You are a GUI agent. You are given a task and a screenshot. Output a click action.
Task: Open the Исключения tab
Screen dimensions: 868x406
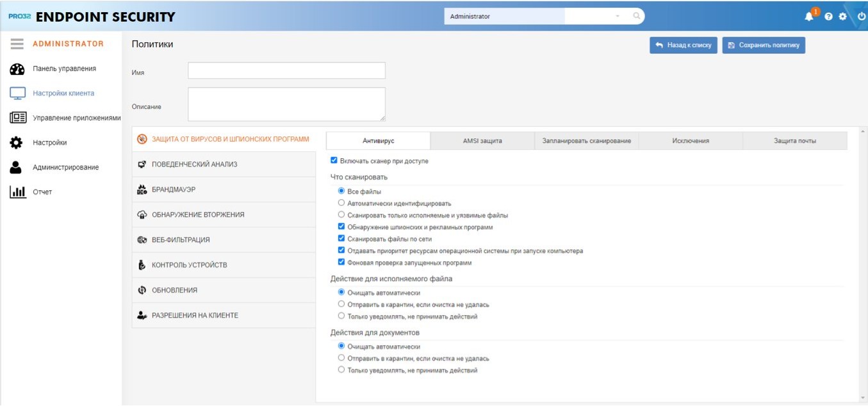pos(691,141)
